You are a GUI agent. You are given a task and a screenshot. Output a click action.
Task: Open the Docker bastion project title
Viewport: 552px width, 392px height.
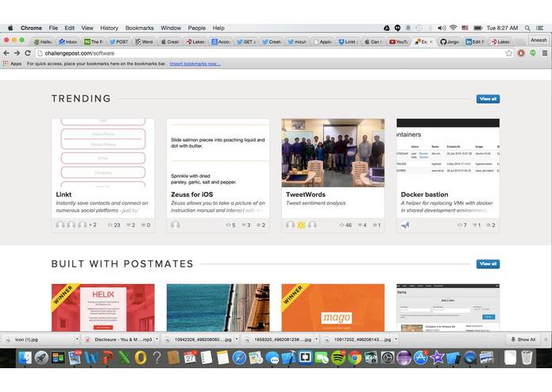coord(425,194)
